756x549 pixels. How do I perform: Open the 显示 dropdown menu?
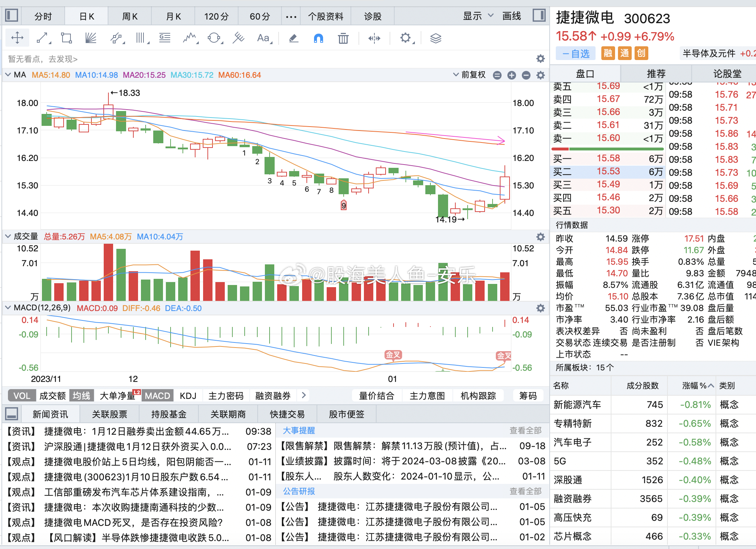point(477,16)
